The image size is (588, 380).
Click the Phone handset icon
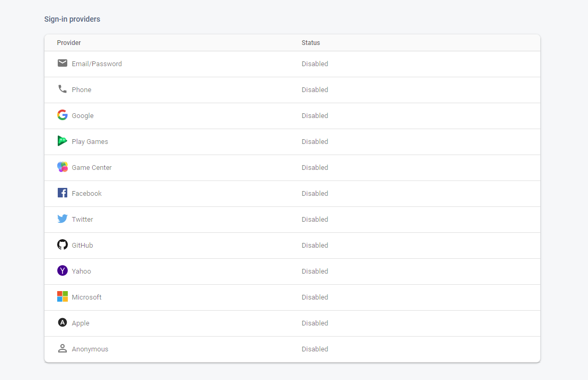(63, 89)
